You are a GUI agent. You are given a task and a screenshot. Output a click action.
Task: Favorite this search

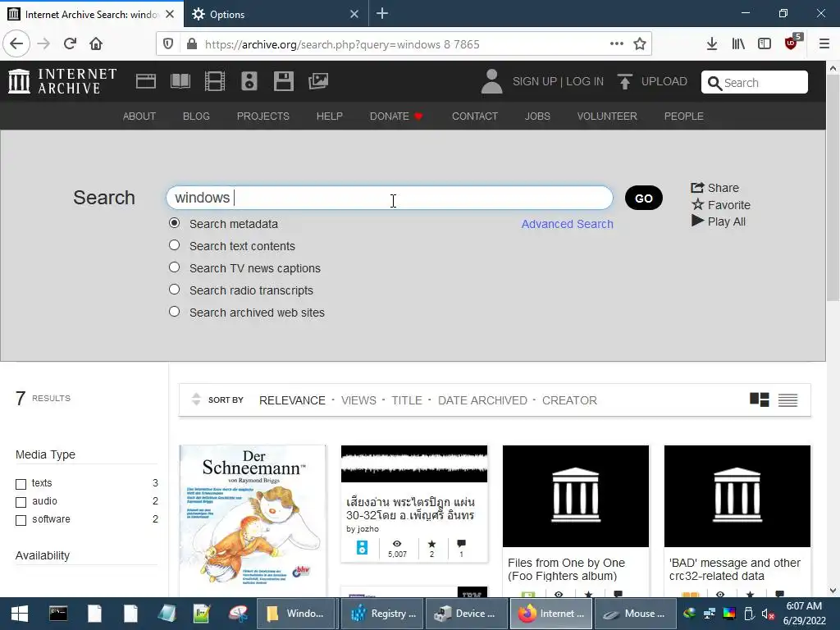pyautogui.click(x=721, y=204)
